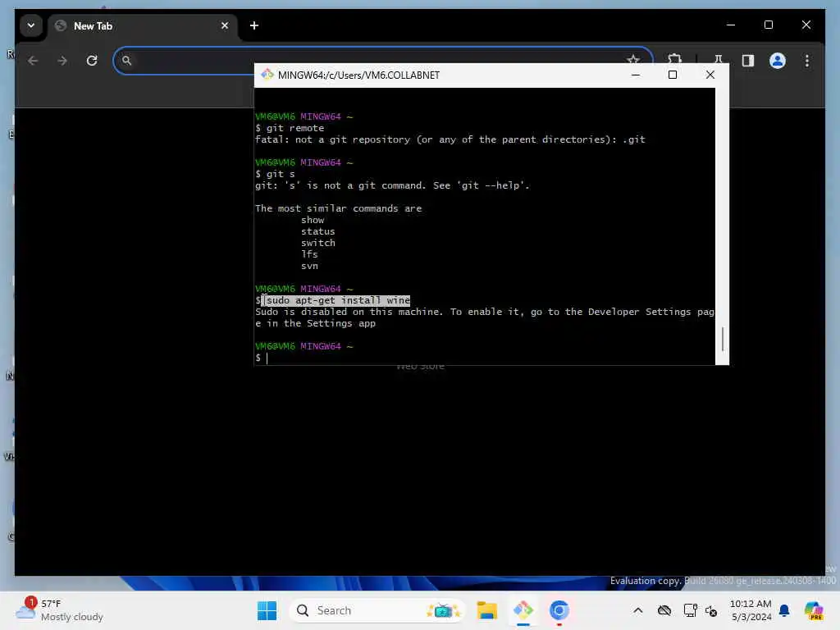840x630 pixels.
Task: Go forward in Chrome
Action: click(x=62, y=61)
